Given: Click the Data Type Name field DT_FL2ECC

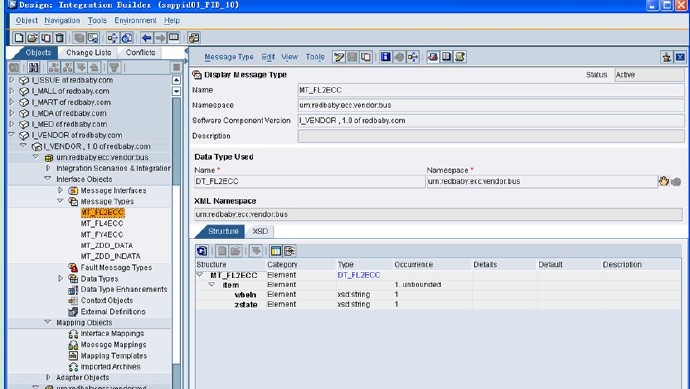Looking at the screenshot, I should click(x=310, y=181).
